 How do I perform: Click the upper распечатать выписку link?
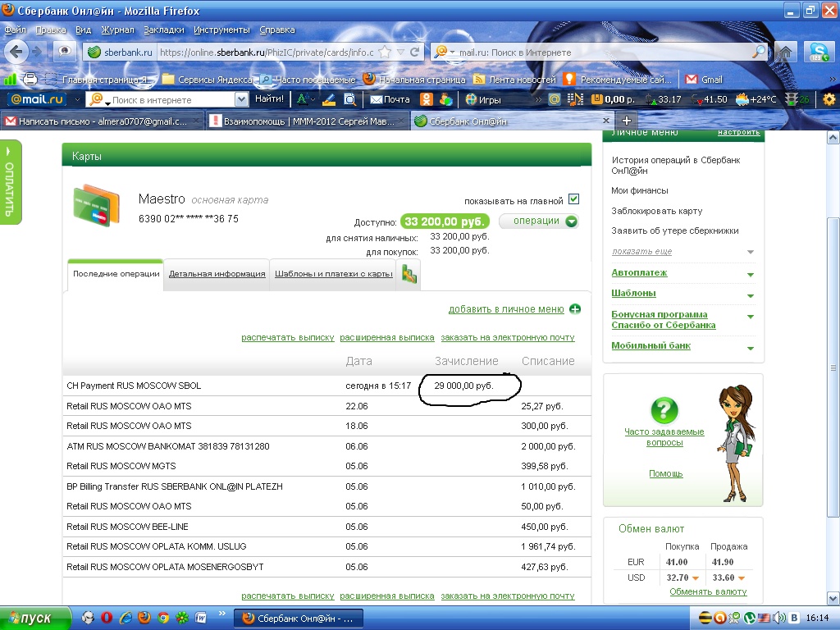coord(288,337)
